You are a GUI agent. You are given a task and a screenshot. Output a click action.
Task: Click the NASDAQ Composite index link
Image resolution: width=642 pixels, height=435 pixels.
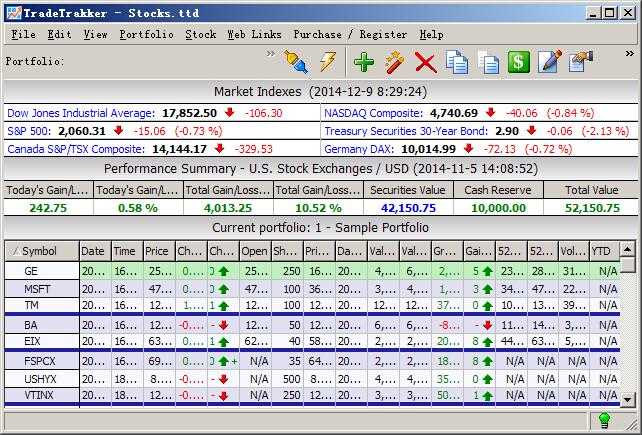375,113
